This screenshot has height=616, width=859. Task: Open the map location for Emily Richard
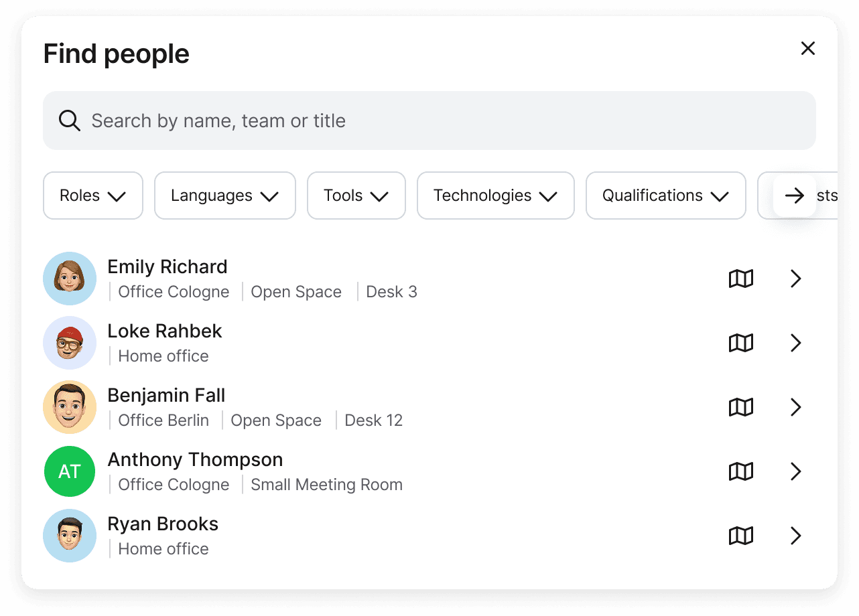tap(740, 279)
